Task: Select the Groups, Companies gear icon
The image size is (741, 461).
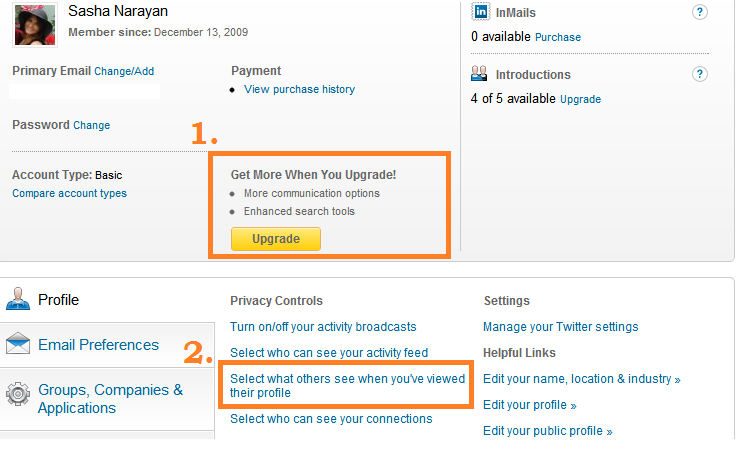Action: click(18, 393)
